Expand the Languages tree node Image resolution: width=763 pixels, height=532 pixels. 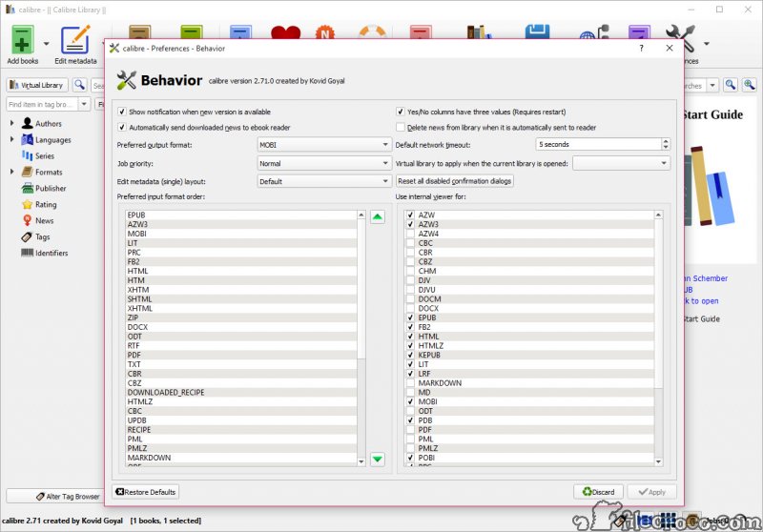[11, 139]
